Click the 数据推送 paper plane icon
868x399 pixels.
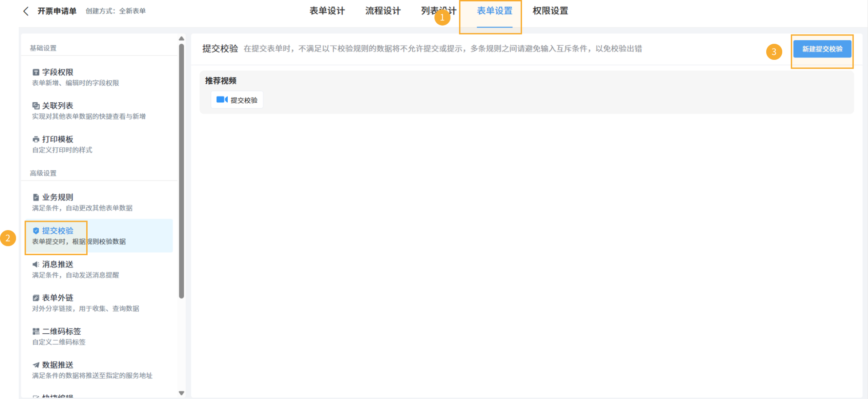[36, 365]
